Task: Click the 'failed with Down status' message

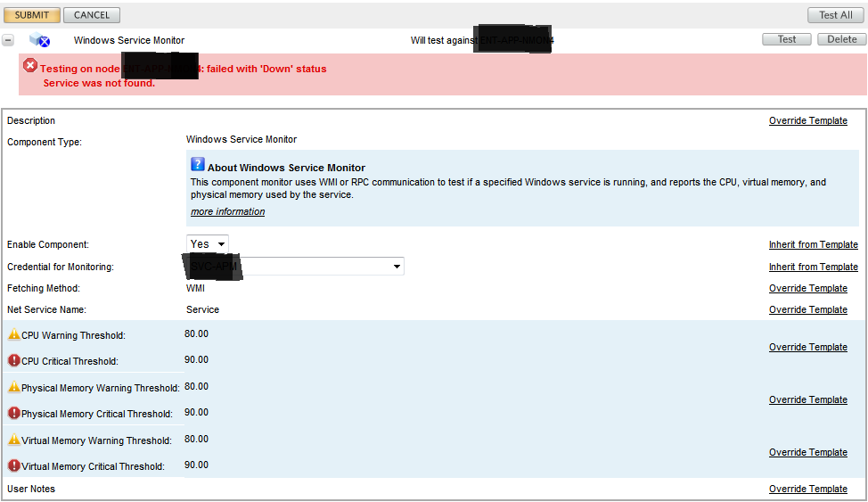Action: (x=266, y=70)
